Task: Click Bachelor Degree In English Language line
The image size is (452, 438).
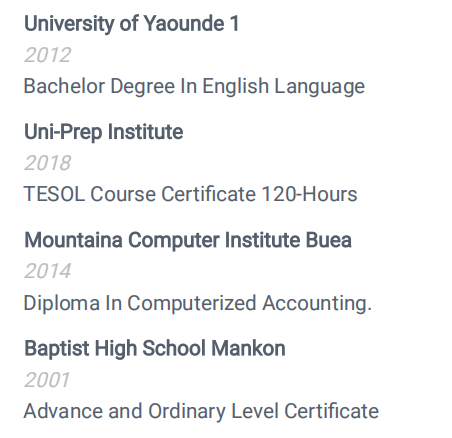Action: [x=194, y=86]
